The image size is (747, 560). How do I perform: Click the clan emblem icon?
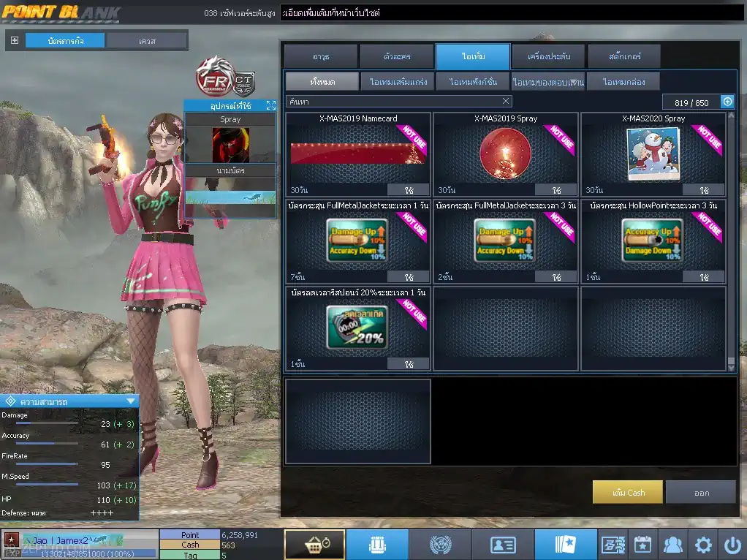click(440, 545)
